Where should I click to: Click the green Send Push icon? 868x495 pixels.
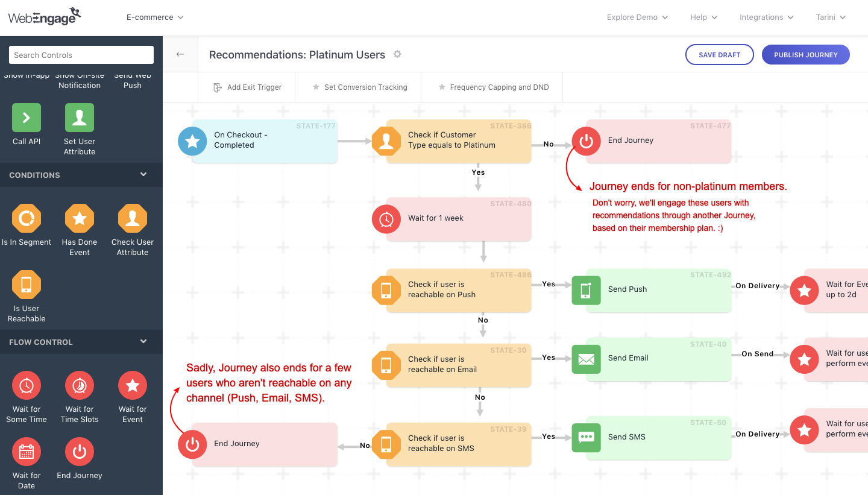[587, 290]
